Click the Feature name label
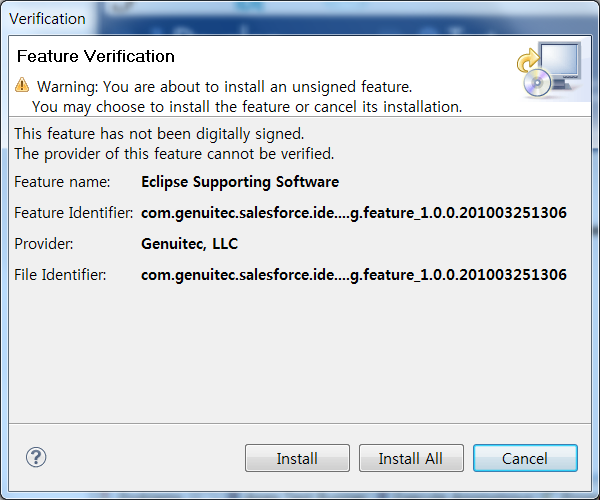 tap(62, 182)
